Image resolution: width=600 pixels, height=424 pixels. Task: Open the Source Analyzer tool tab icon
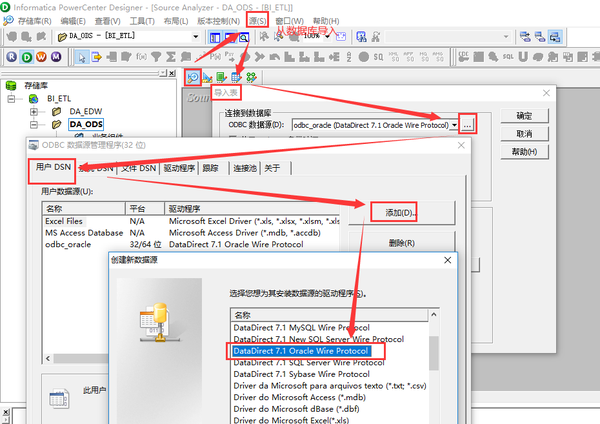[192, 78]
